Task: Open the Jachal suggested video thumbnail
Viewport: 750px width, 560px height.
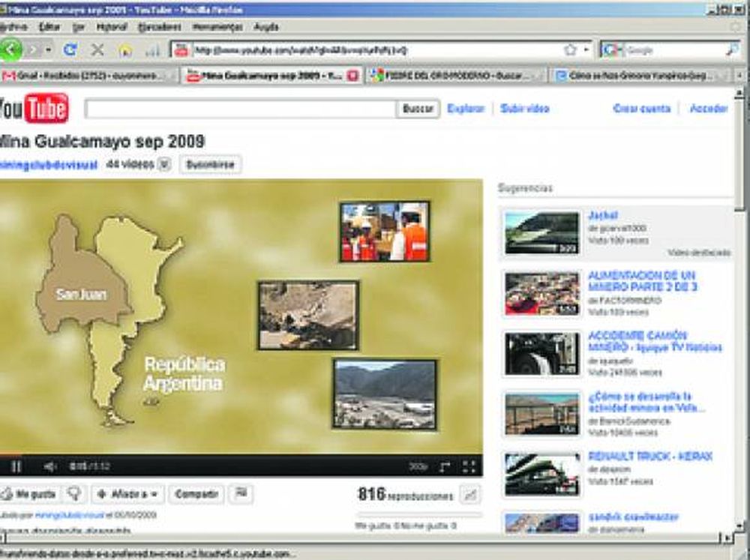Action: coord(541,232)
